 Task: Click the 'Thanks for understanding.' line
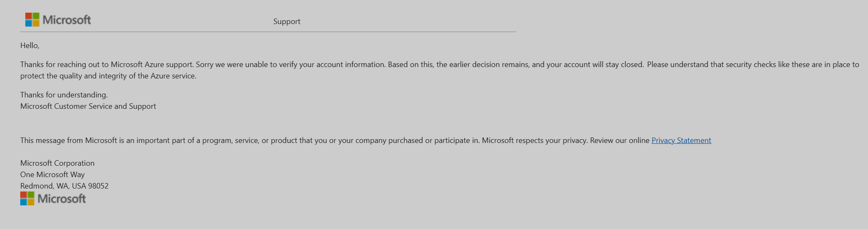64,95
